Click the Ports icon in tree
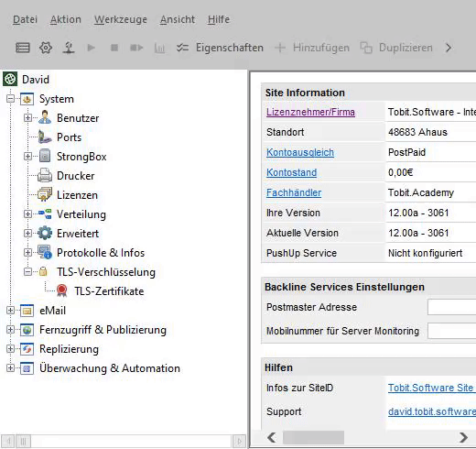The width and height of the screenshot is (476, 449). point(45,137)
